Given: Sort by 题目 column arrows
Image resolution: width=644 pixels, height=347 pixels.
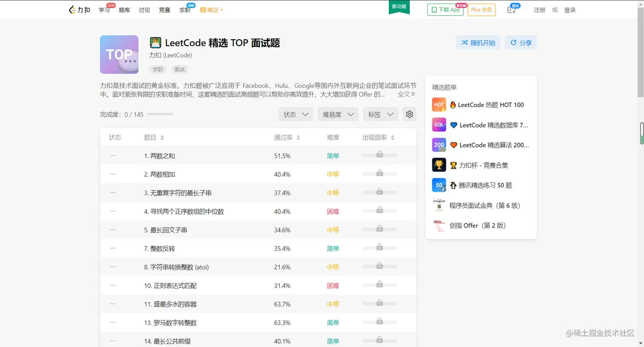Looking at the screenshot, I should pyautogui.click(x=162, y=138).
